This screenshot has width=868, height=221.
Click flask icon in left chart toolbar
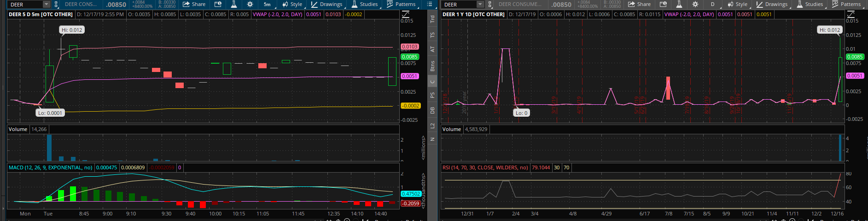coord(234,4)
